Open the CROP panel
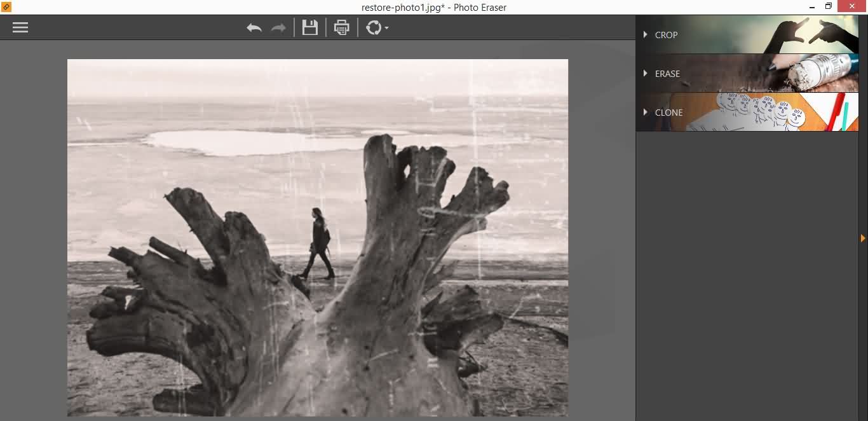 point(666,35)
